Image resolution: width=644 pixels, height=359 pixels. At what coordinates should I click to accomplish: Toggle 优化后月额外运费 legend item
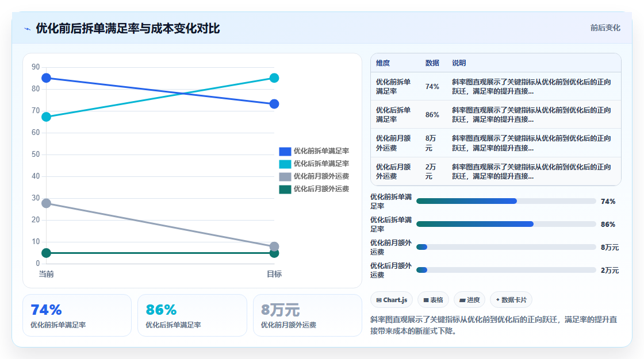[314, 189]
